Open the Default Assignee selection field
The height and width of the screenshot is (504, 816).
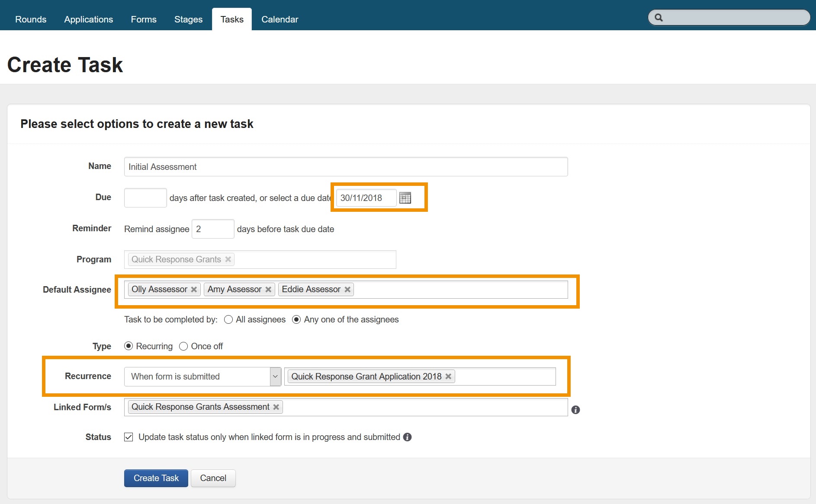[459, 290]
